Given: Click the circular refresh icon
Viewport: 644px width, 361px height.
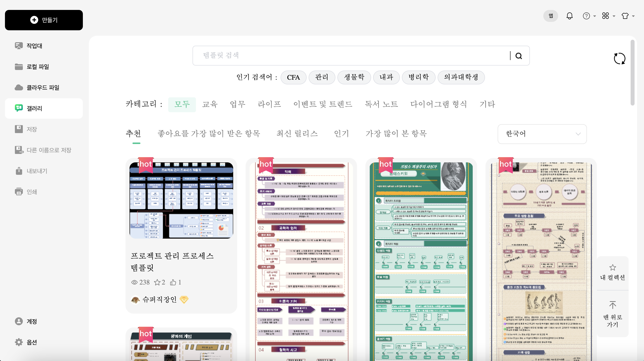Looking at the screenshot, I should [x=619, y=58].
